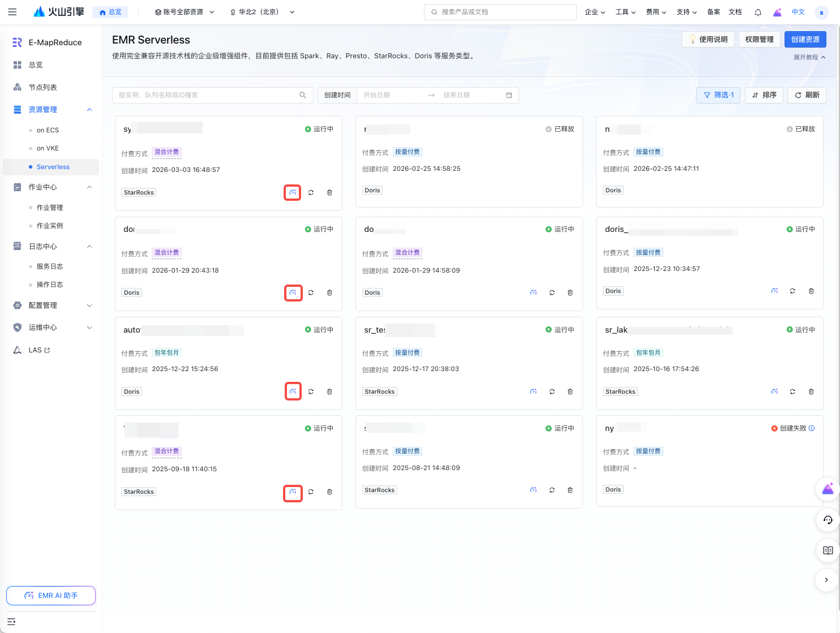Open the 账号全部资源 dropdown
Screen dimensions: 840x633
pyautogui.click(x=185, y=12)
